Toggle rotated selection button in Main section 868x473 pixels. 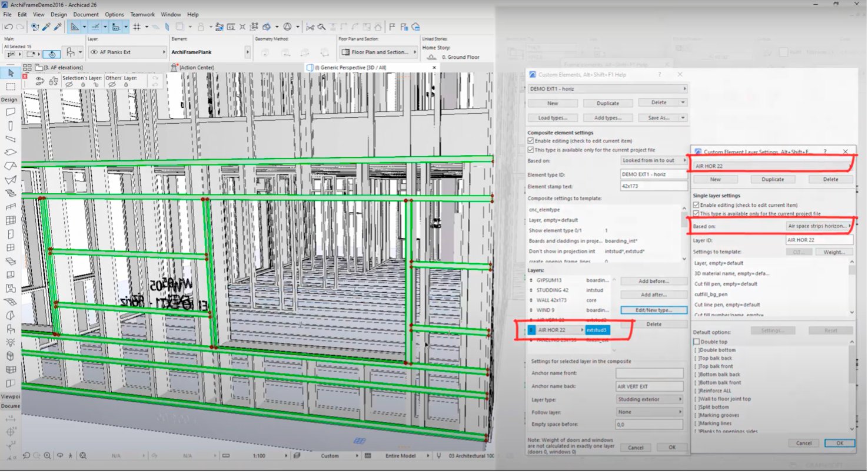pos(52,53)
